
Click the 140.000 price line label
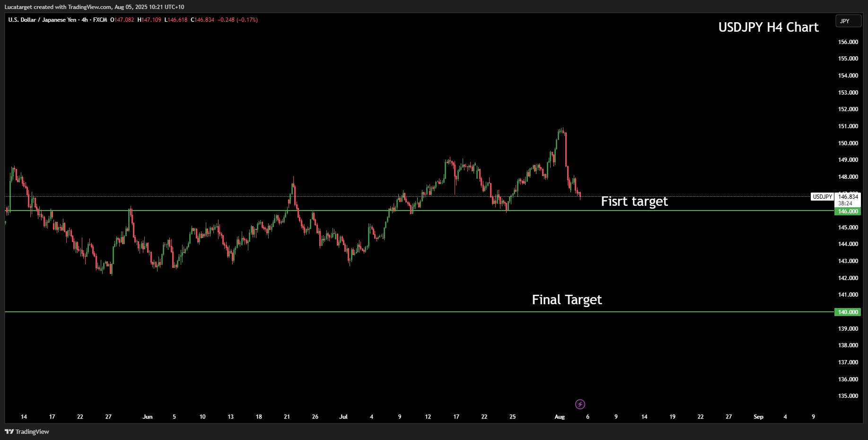[x=848, y=312]
